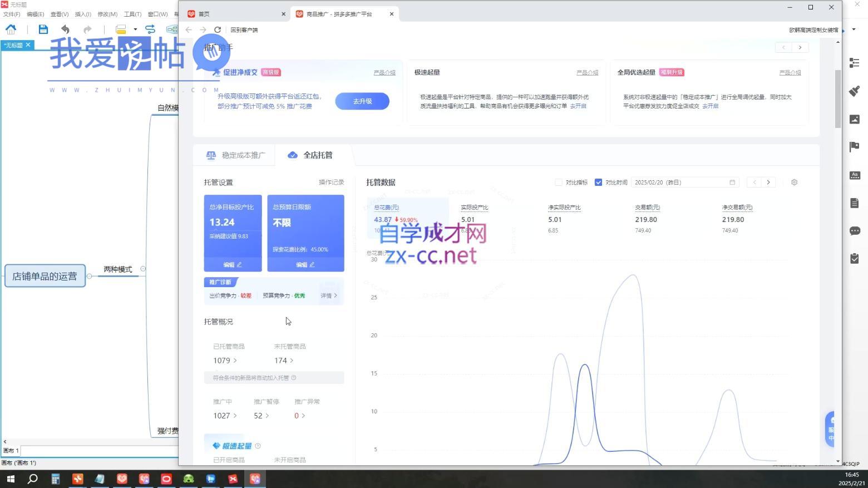Image resolution: width=868 pixels, height=488 pixels.
Task: Click 去开启 link under 极速起量 description
Action: [578, 106]
